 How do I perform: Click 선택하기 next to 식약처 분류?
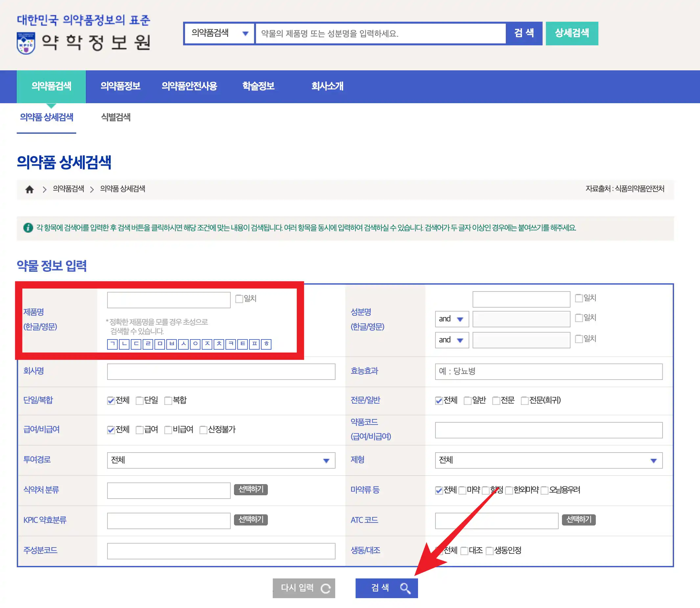(x=250, y=490)
